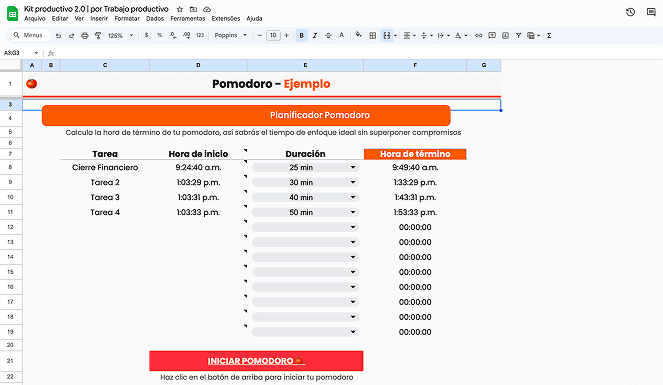Open the fill color bucket picker
Screen dimensions: 663x385
click(x=359, y=35)
